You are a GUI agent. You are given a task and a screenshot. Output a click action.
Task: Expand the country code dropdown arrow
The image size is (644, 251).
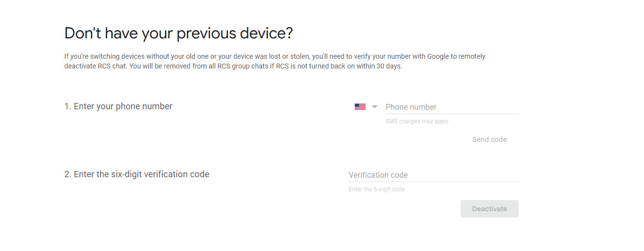click(x=374, y=107)
